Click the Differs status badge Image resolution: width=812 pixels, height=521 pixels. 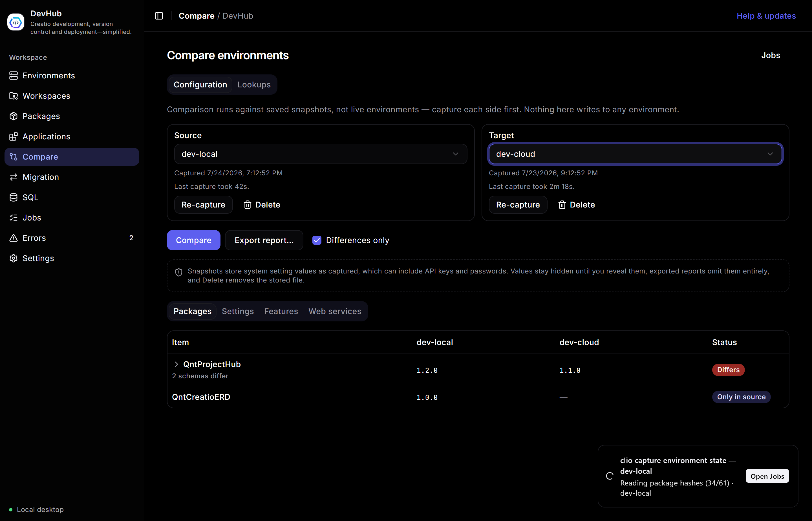(x=728, y=370)
